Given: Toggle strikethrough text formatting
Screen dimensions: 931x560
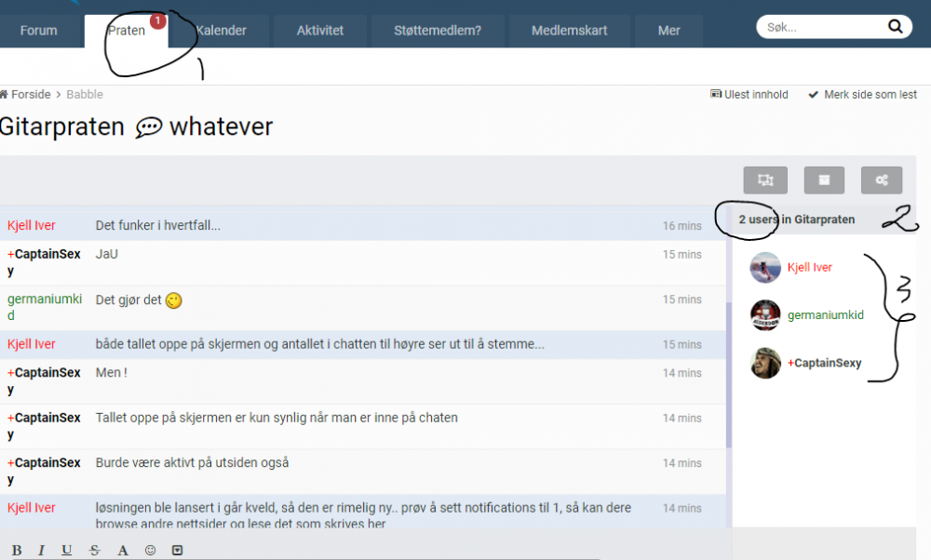Looking at the screenshot, I should (94, 550).
